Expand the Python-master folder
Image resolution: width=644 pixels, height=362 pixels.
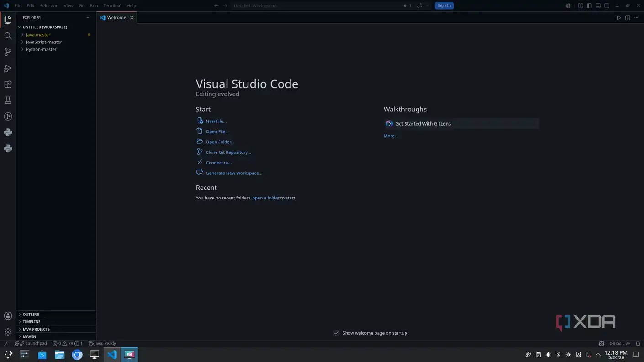[x=56, y=49]
